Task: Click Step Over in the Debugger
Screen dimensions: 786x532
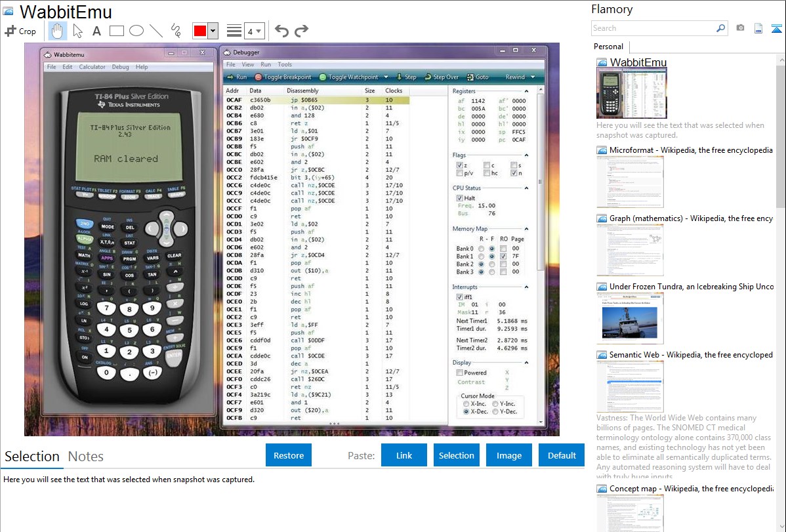Action: (441, 77)
